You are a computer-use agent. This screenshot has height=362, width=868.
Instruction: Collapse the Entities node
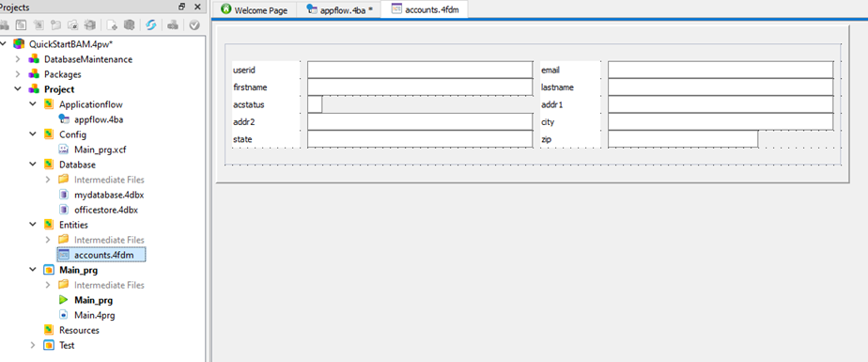pos(33,225)
